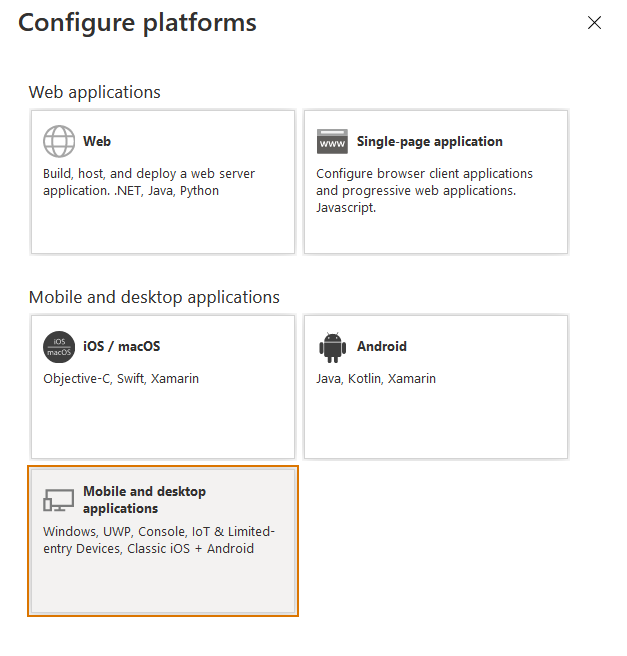The image size is (627, 656).
Task: Choose the Single-page application title
Action: (x=429, y=142)
